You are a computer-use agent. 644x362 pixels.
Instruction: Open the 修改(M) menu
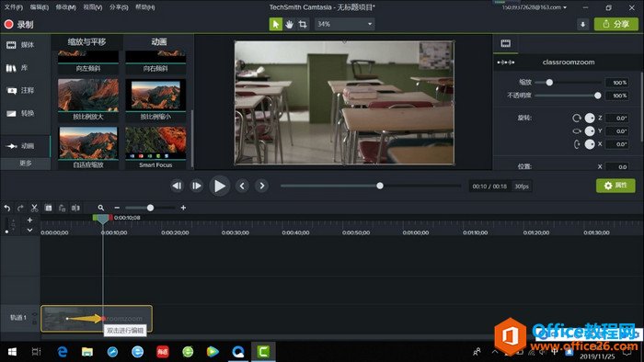(x=65, y=7)
